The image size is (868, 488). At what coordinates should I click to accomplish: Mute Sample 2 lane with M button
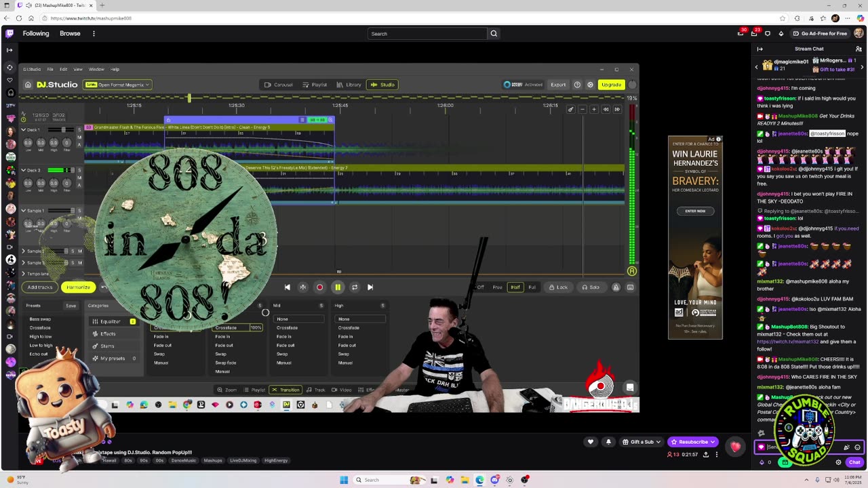click(80, 251)
